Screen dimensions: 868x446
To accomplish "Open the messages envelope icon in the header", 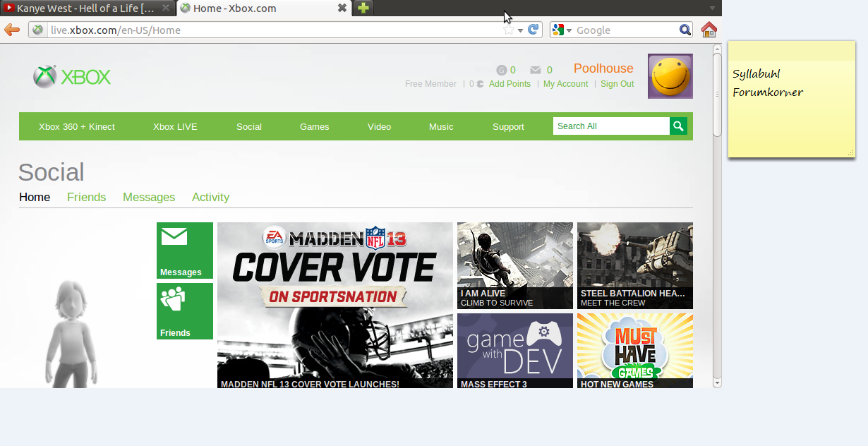I will click(x=536, y=70).
